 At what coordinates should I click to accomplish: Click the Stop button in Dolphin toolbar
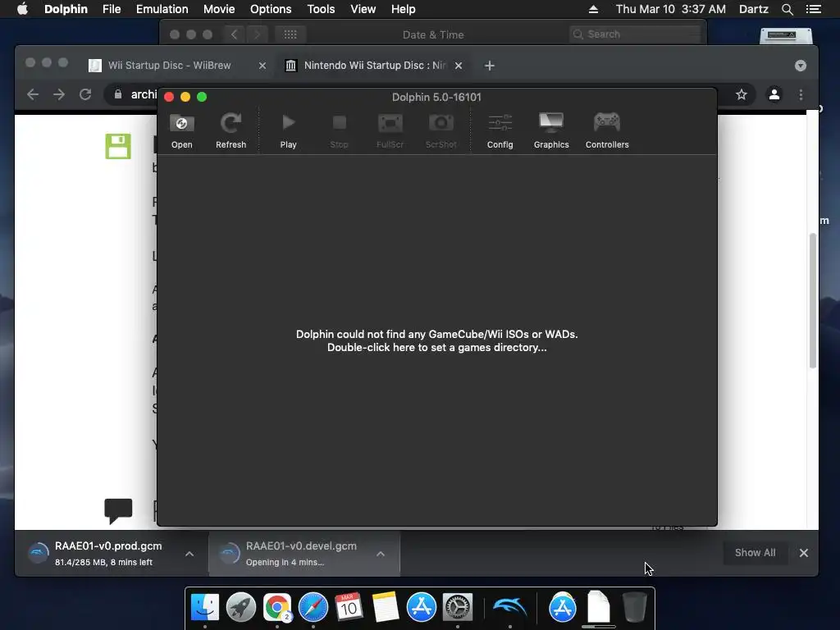click(x=339, y=123)
